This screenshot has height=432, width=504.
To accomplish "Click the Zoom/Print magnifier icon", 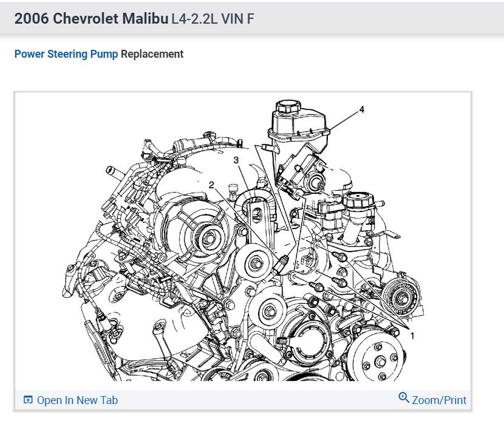I will [x=404, y=397].
